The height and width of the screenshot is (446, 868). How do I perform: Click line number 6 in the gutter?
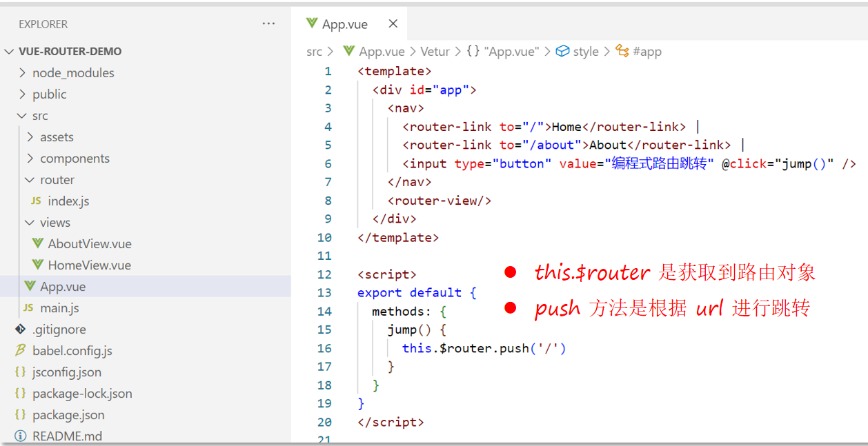coord(328,163)
